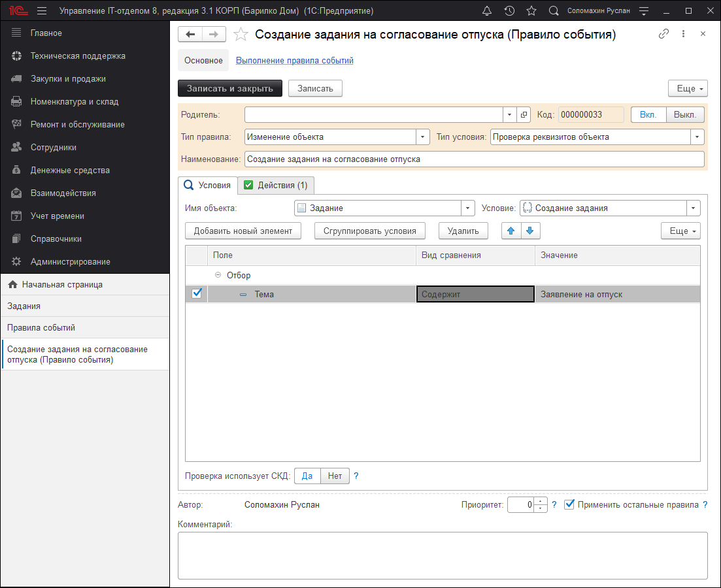Copy link to this rule icon

663,34
